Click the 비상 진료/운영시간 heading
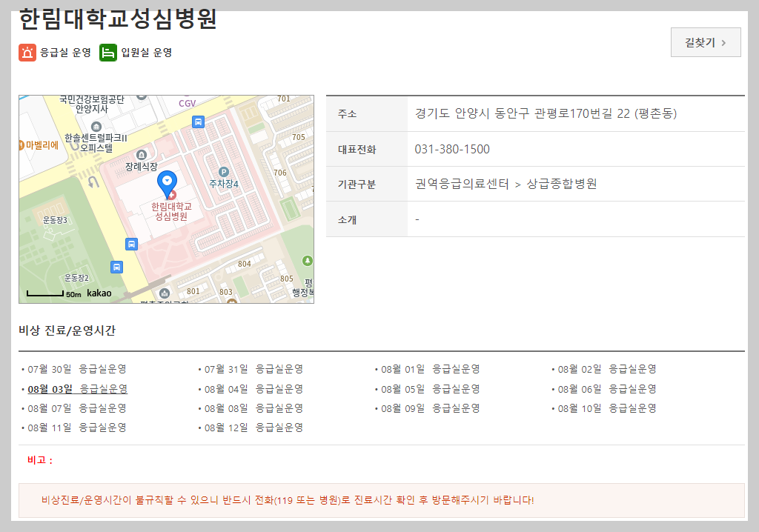 (67, 330)
